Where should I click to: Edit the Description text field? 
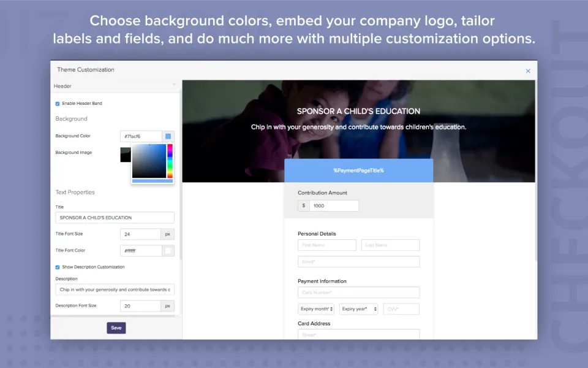(x=115, y=289)
